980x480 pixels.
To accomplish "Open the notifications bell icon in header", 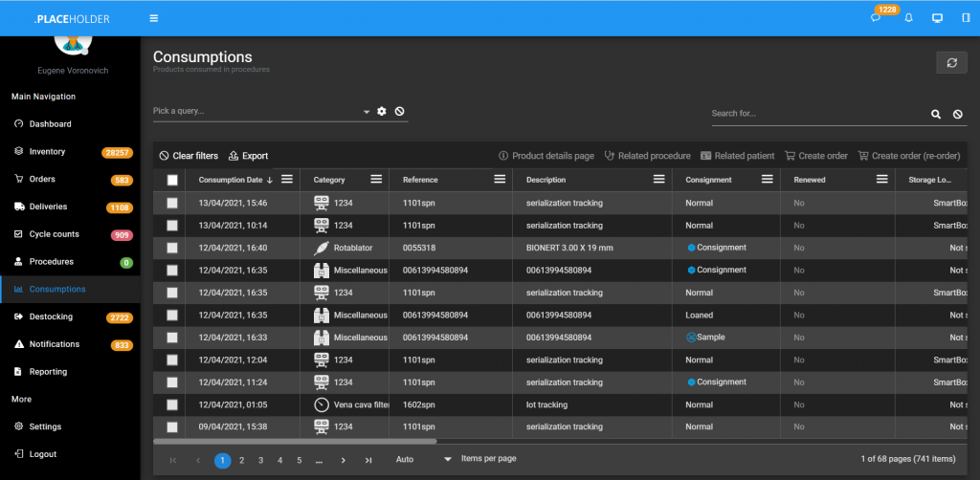I will 908,18.
